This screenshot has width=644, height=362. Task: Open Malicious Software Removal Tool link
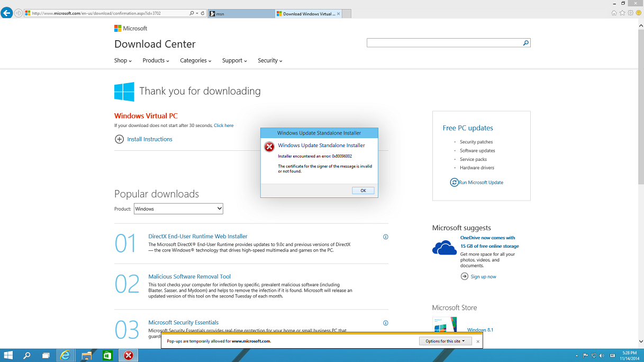tap(189, 277)
